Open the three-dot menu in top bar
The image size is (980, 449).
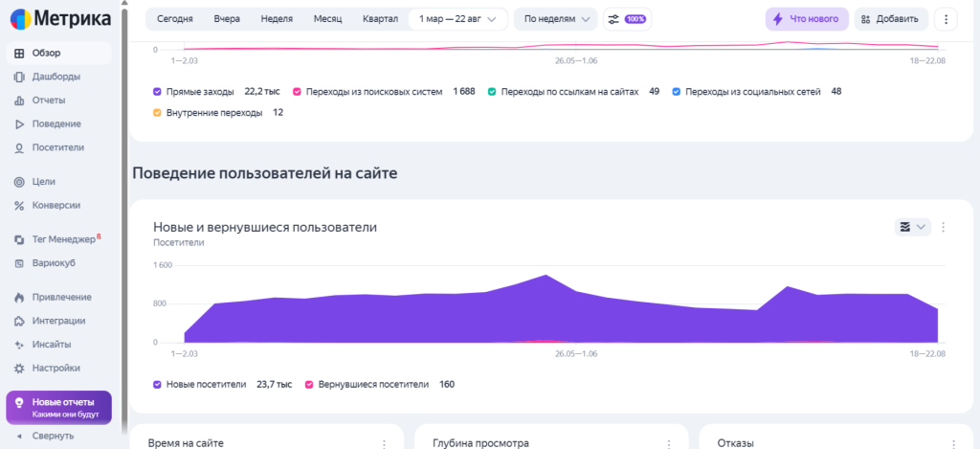[946, 18]
